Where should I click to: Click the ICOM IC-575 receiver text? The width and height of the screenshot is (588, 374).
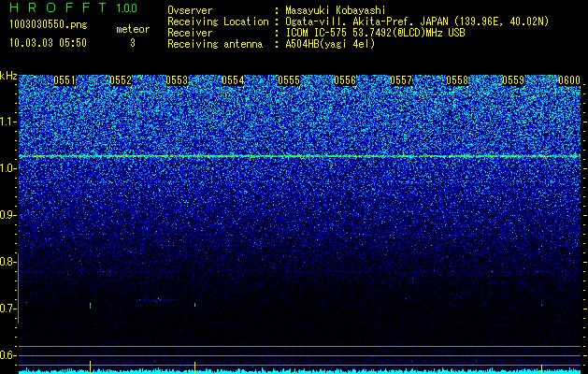[375, 33]
